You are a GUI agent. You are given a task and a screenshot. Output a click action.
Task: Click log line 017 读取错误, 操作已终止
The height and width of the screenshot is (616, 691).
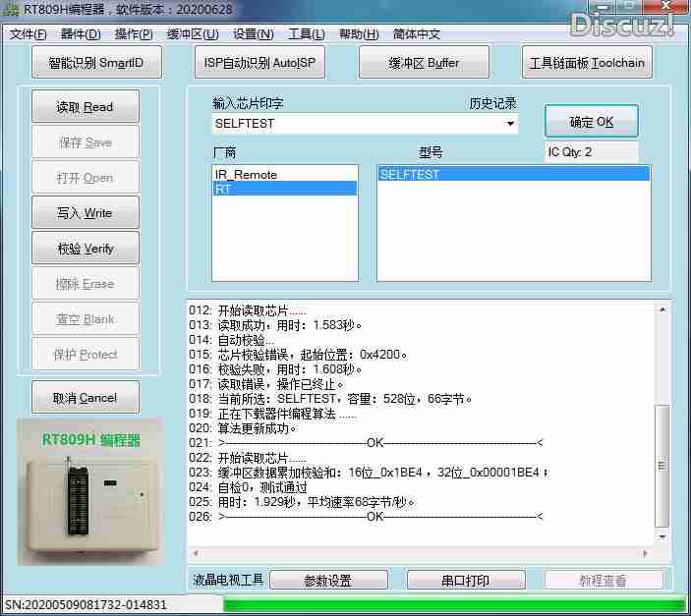266,384
